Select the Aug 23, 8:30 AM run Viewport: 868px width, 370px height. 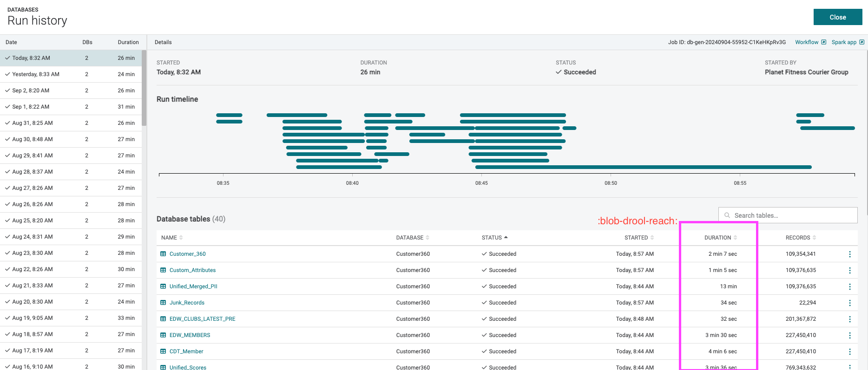pyautogui.click(x=71, y=253)
